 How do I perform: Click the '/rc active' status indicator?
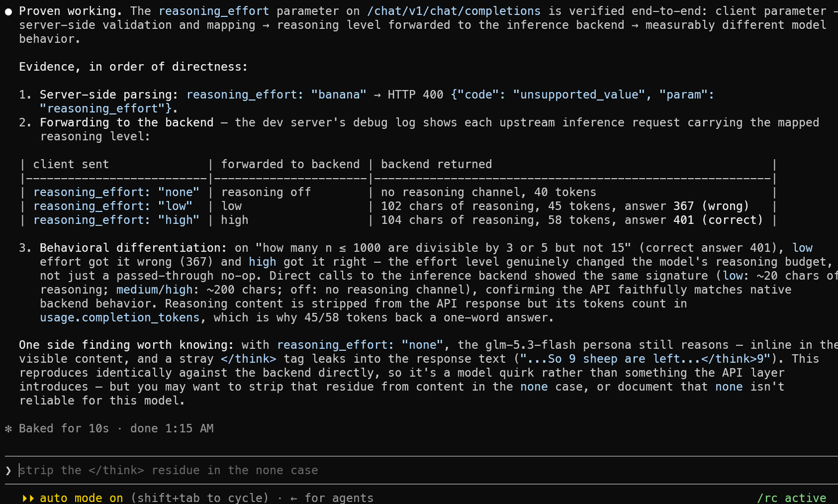(792, 498)
